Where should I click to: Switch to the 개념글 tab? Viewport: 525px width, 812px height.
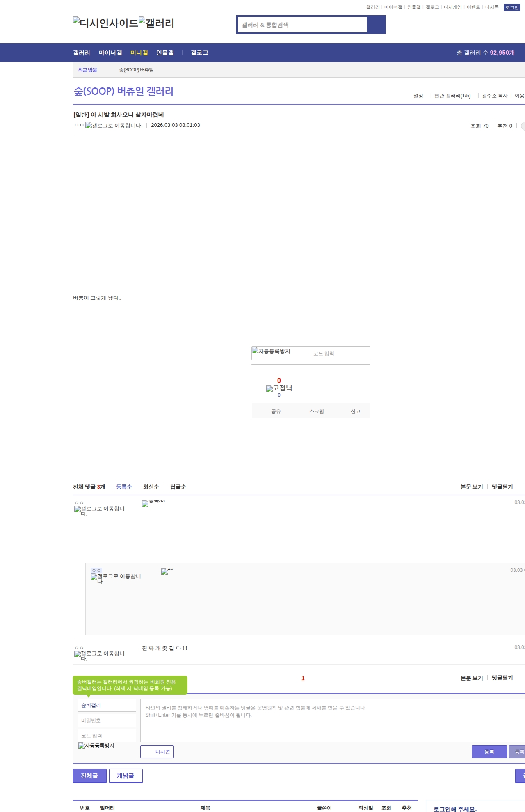click(x=126, y=775)
